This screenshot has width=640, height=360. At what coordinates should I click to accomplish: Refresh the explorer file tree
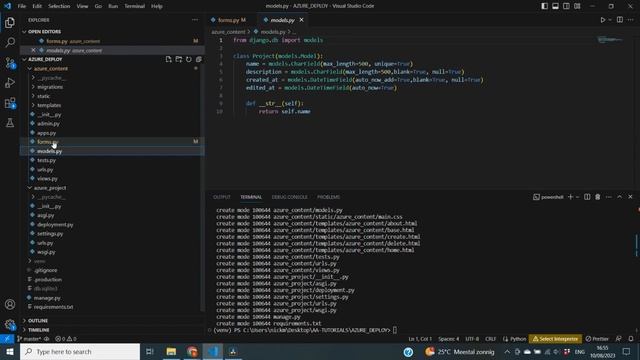[189, 59]
